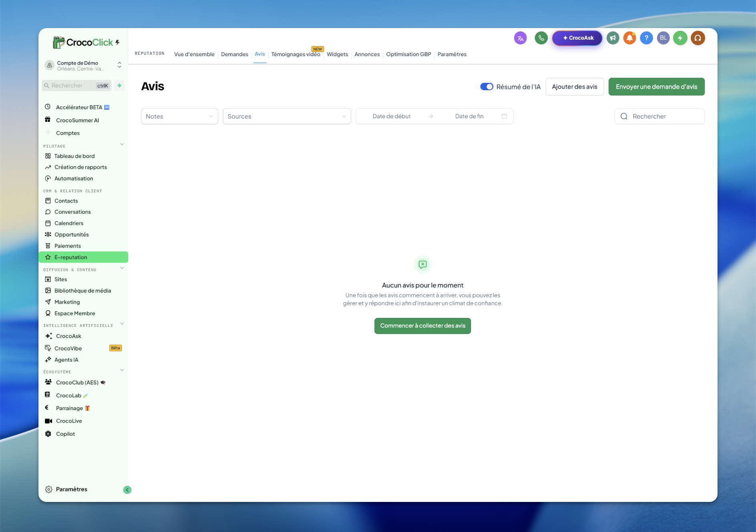This screenshot has width=756, height=532.
Task: Collapse the Diffusion & Contenu section
Action: click(x=122, y=268)
